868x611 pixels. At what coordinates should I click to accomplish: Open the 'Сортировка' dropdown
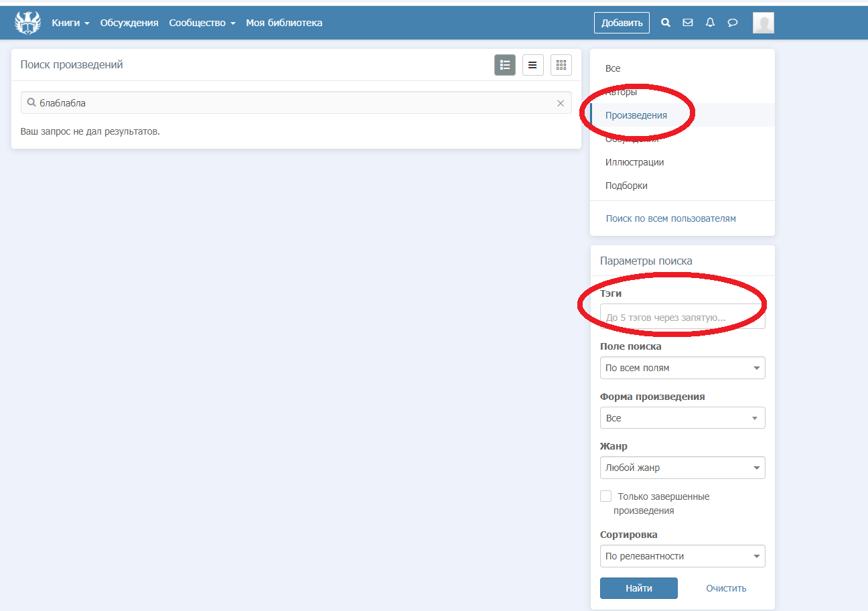[x=682, y=556]
